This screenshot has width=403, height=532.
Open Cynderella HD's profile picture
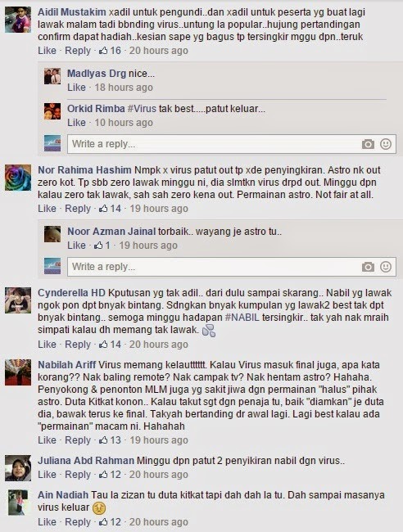tap(18, 300)
